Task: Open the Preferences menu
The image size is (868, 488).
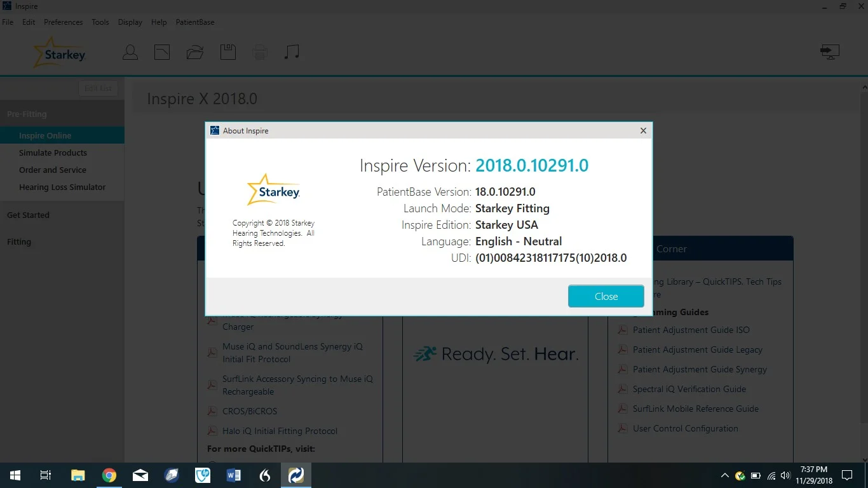Action: tap(64, 22)
